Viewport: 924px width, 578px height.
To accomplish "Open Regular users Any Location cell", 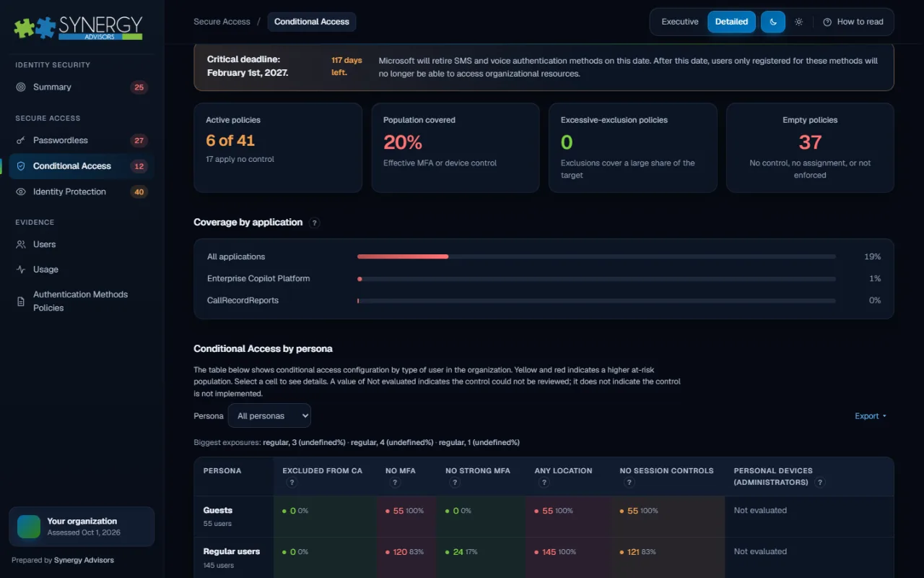I will (568, 557).
